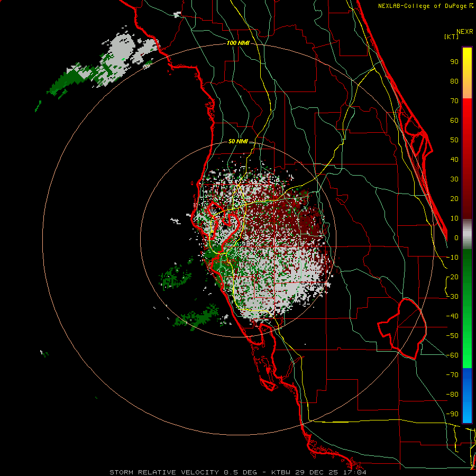The width and height of the screenshot is (476, 476).
Task: Click the "NEXR" label above the color scale
Action: click(465, 32)
